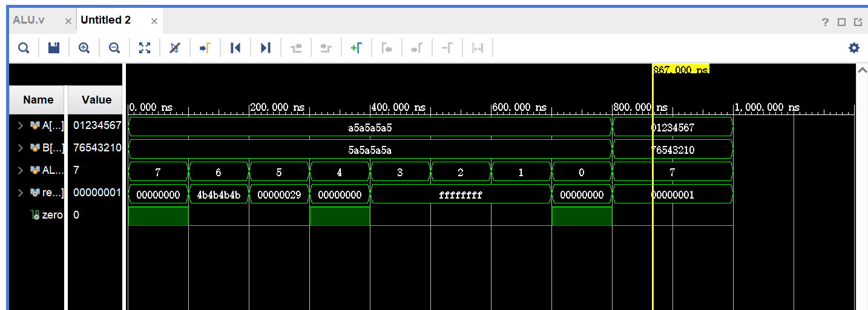Jump to the cursor position icon
The width and height of the screenshot is (868, 310).
tap(205, 48)
